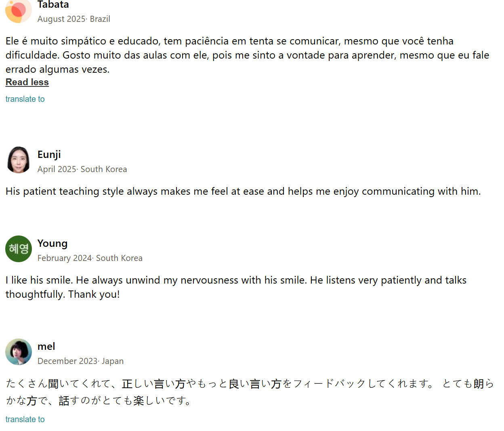Screen dimensions: 504x431
Task: Click Tabata's orange circle avatar
Action: (18, 10)
